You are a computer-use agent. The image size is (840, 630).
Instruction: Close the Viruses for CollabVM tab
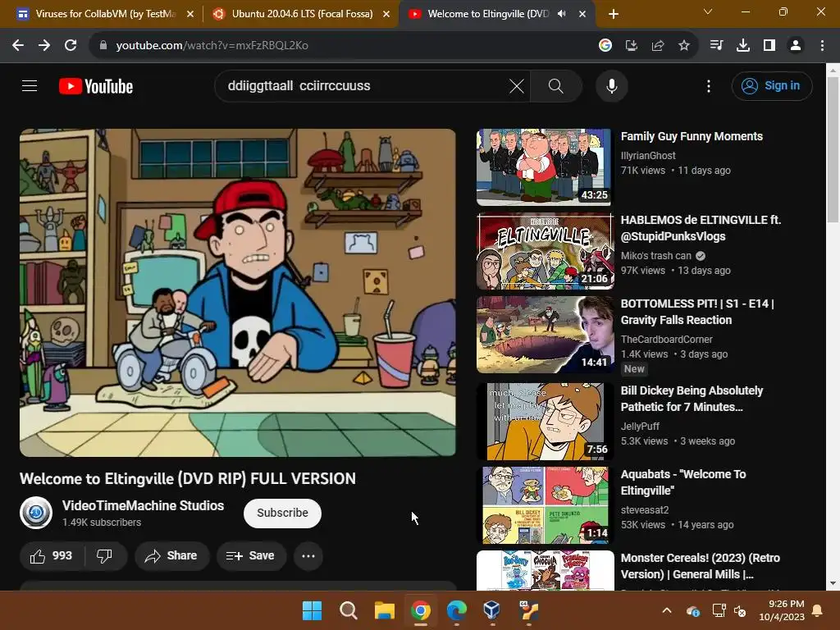(x=190, y=14)
